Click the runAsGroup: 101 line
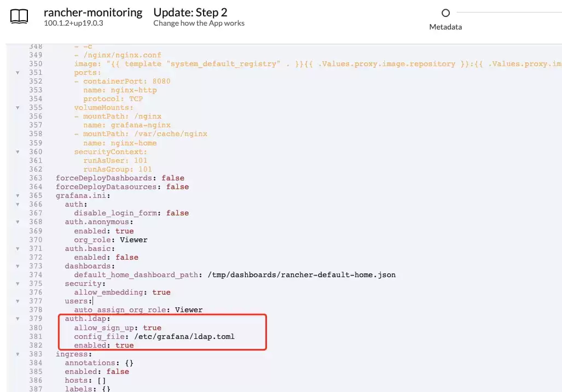562x392 pixels. [118, 169]
